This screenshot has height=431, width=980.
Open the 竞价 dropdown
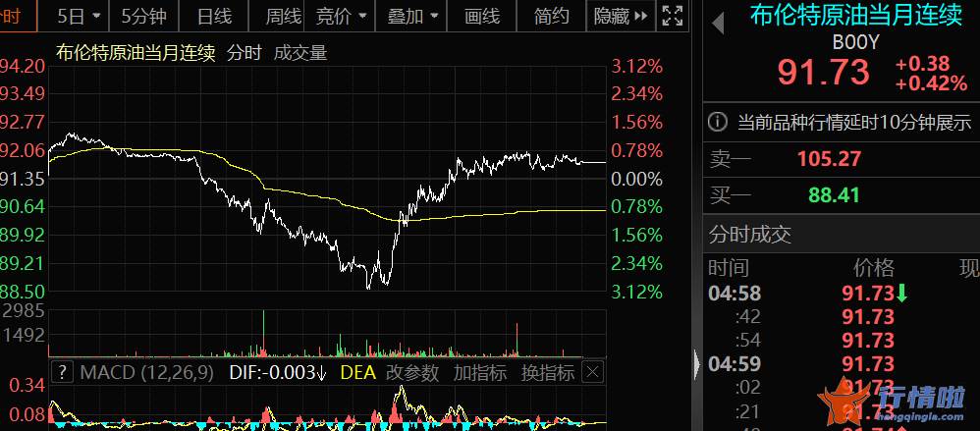pyautogui.click(x=341, y=16)
